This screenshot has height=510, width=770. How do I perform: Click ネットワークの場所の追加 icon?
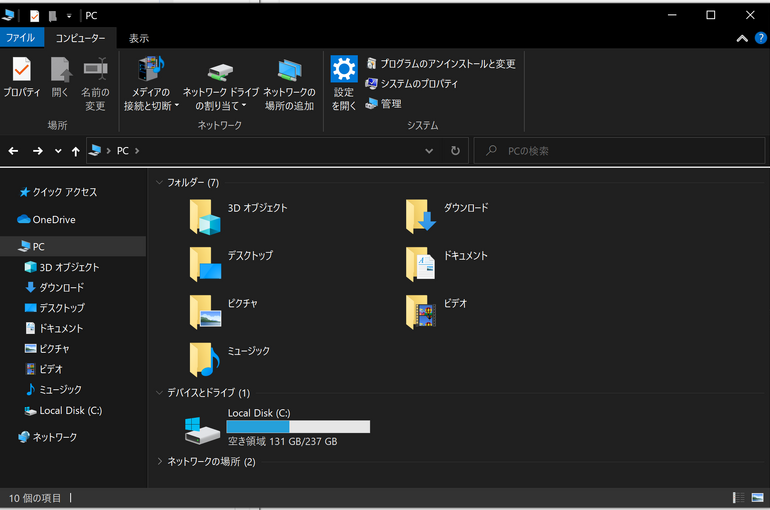tap(289, 70)
